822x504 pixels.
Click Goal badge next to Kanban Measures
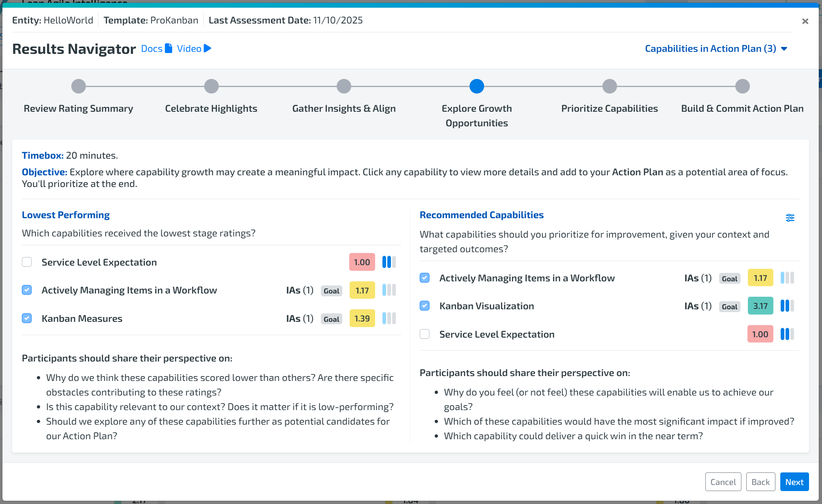(x=331, y=319)
